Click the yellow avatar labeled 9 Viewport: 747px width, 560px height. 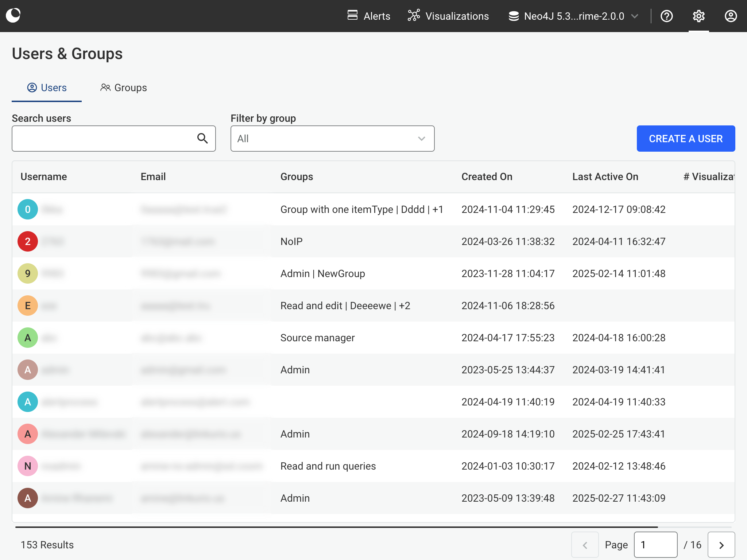click(28, 273)
